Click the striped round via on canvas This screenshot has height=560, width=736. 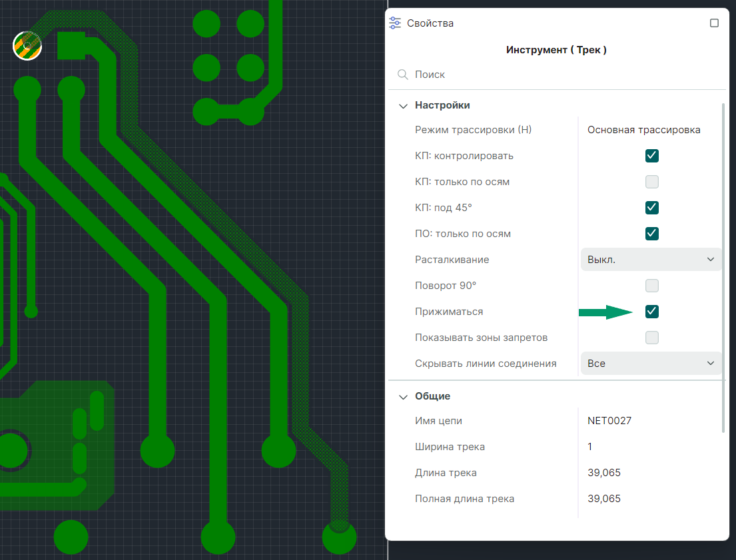(x=27, y=45)
